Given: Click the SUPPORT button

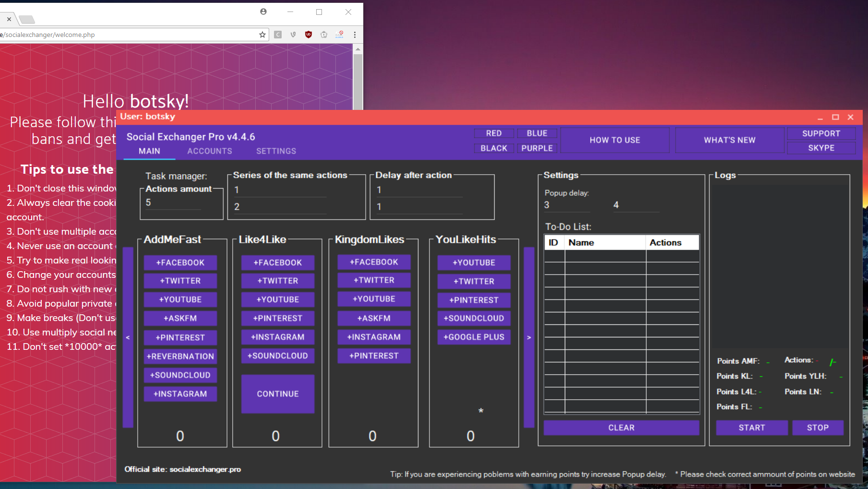Looking at the screenshot, I should tap(821, 133).
